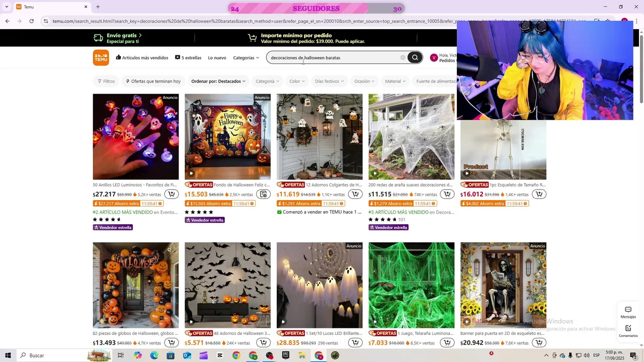Image resolution: width=644 pixels, height=362 pixels.
Task: Expand the Días festivos filter
Action: coord(330,81)
